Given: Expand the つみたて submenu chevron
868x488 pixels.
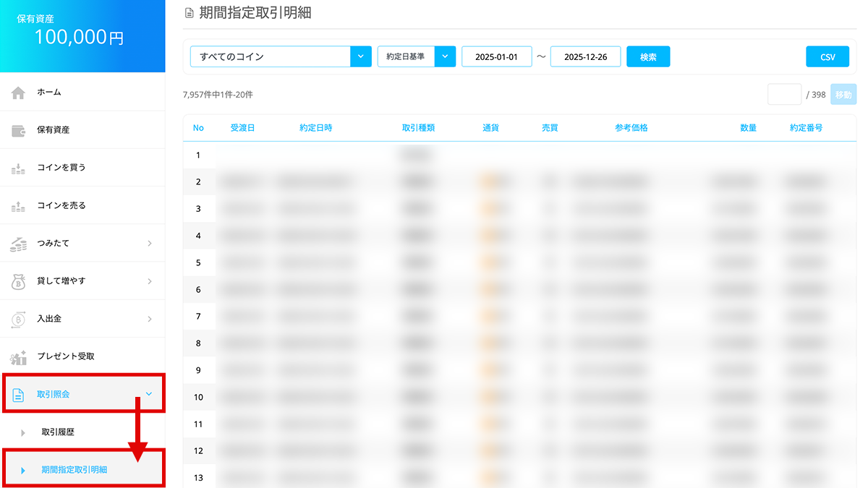Looking at the screenshot, I should pos(150,244).
